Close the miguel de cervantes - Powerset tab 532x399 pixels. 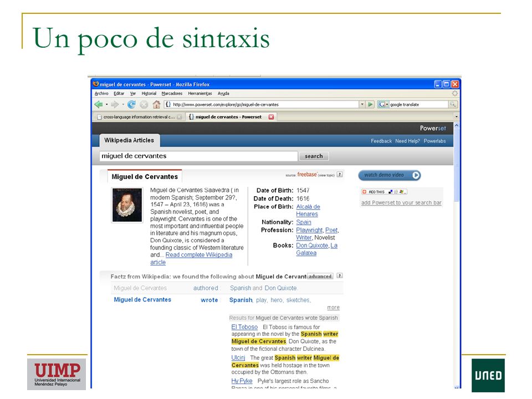[x=271, y=117]
